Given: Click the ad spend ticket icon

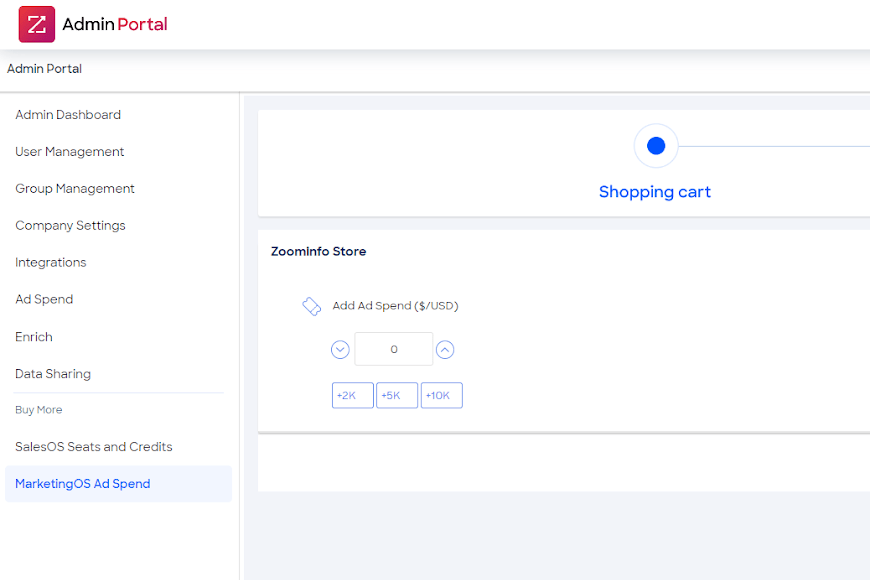Looking at the screenshot, I should pos(312,307).
